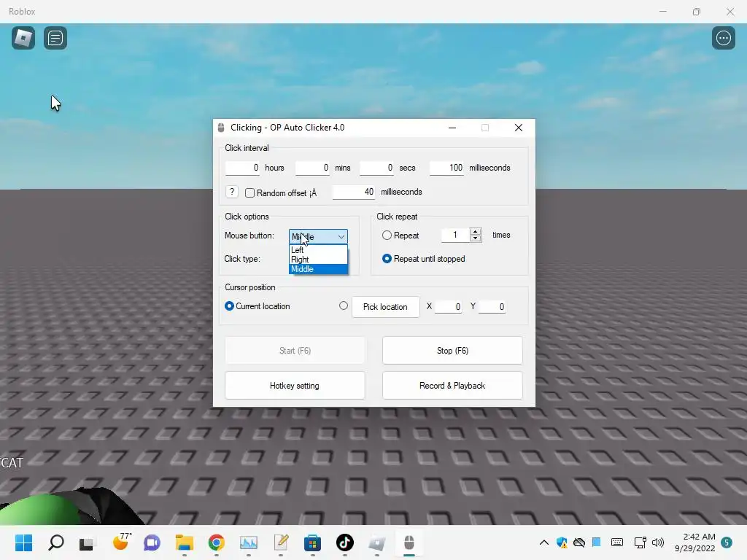Enable the Random offset checkbox
Viewport: 747px width, 560px height.
(249, 192)
